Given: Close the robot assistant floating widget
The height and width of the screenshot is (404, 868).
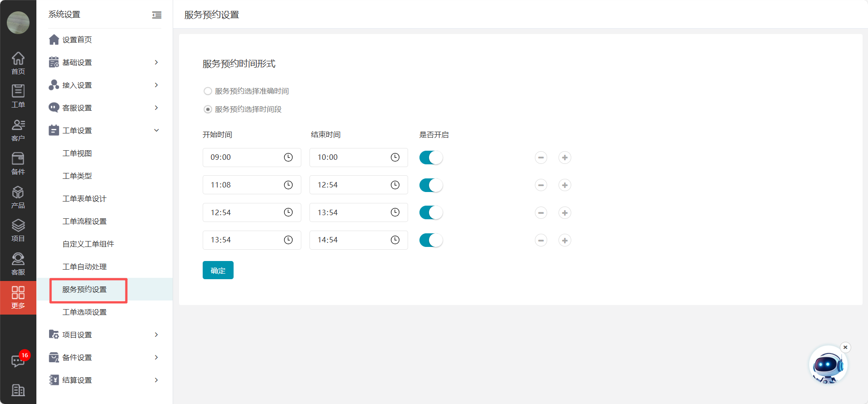Looking at the screenshot, I should point(845,347).
